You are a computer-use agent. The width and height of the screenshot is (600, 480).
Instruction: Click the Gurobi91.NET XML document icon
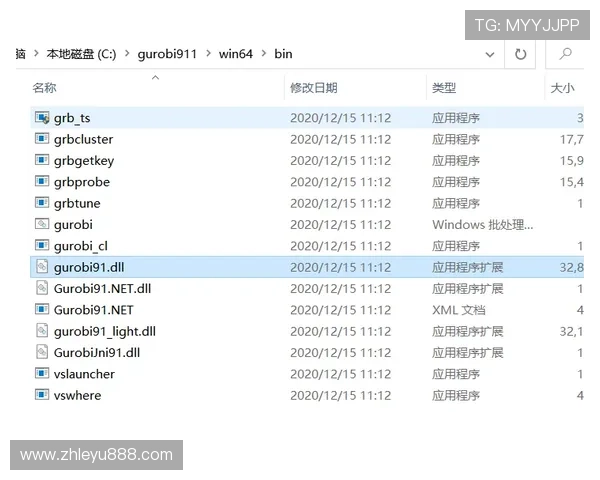(x=42, y=309)
